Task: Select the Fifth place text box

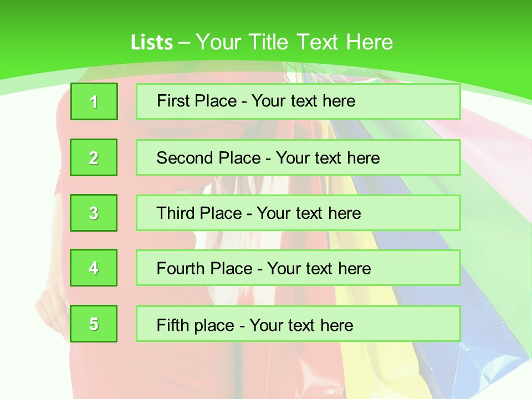Action: click(x=298, y=324)
